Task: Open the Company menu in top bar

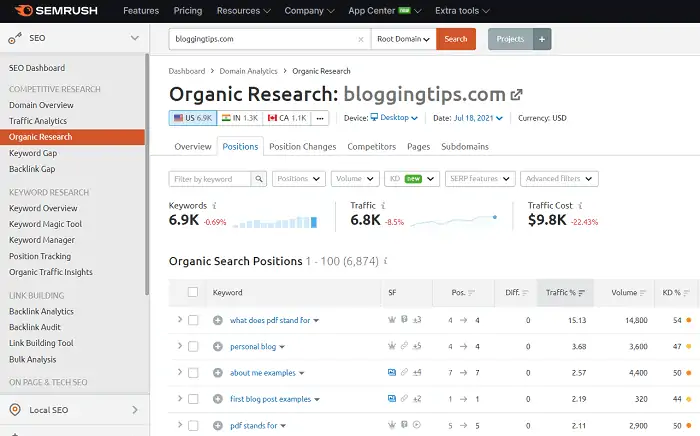Action: tap(309, 11)
